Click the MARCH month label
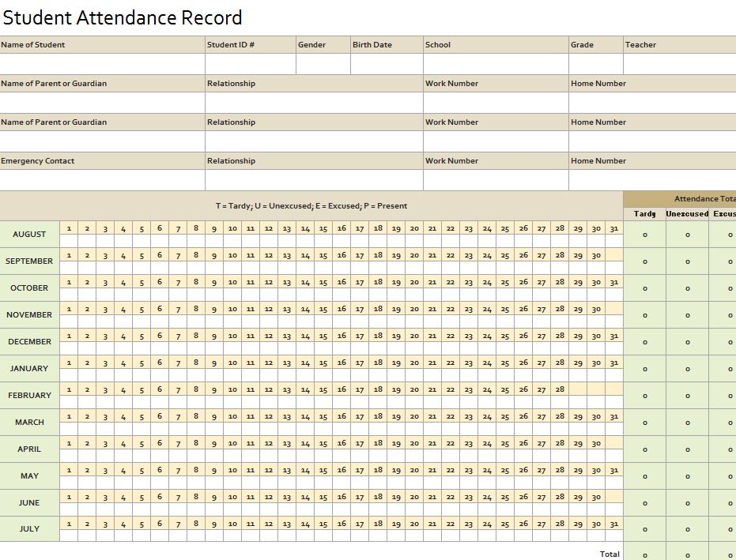 click(29, 422)
